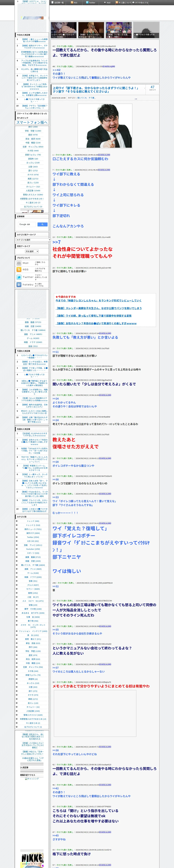Click the Mail envelope icon under ブログについて
Screen dimensions: 174x868
coord(19,263)
